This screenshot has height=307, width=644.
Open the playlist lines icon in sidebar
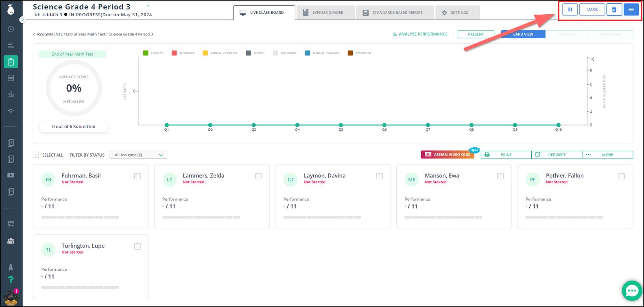[x=11, y=45]
